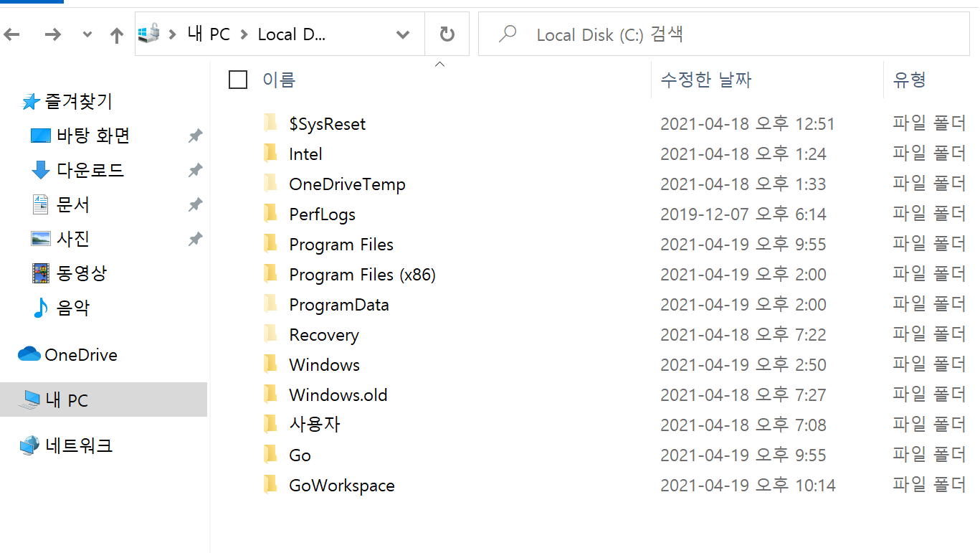The height and width of the screenshot is (553, 980).
Task: Click the sort direction arrow above the 이름 column
Action: click(440, 64)
